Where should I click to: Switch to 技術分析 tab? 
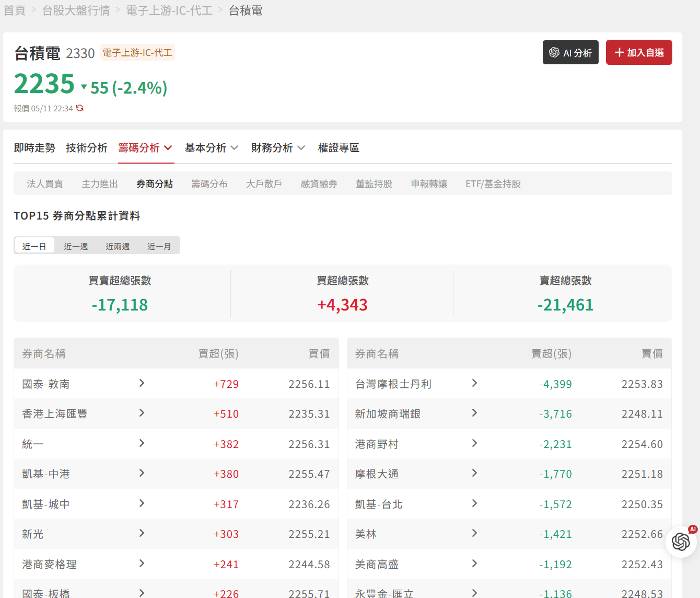click(x=87, y=148)
